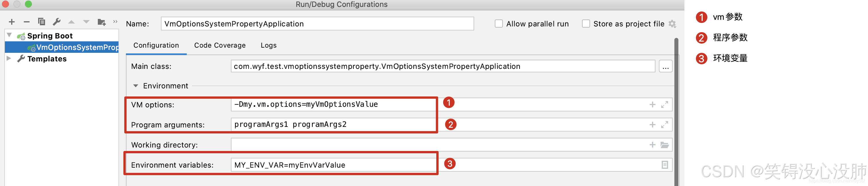
Task: Remove the selected configuration with minus icon
Action: point(27,22)
